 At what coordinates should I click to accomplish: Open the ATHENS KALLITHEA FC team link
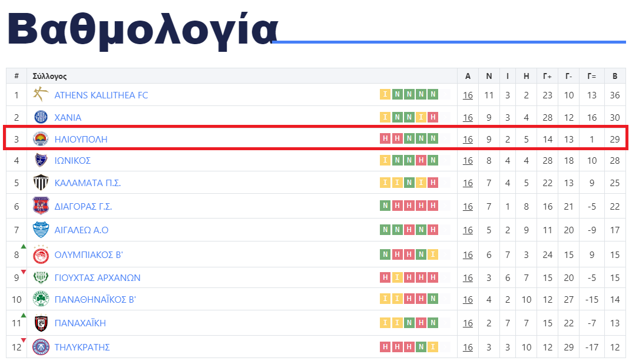[x=101, y=95]
